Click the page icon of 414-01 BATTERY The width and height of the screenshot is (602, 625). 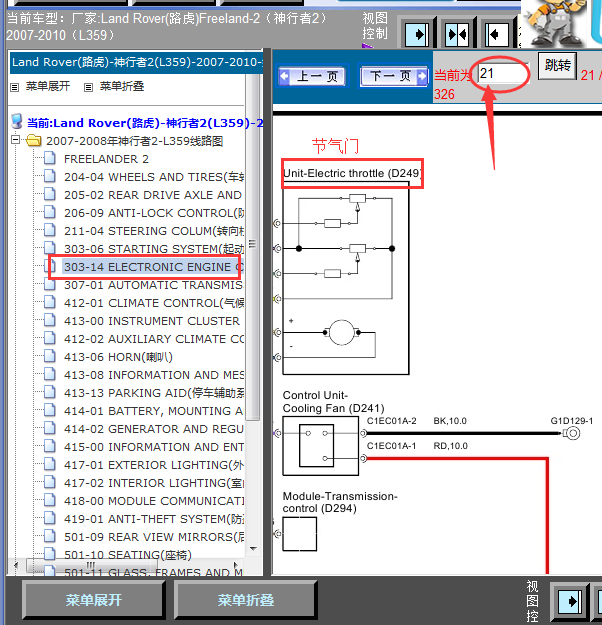(50, 410)
